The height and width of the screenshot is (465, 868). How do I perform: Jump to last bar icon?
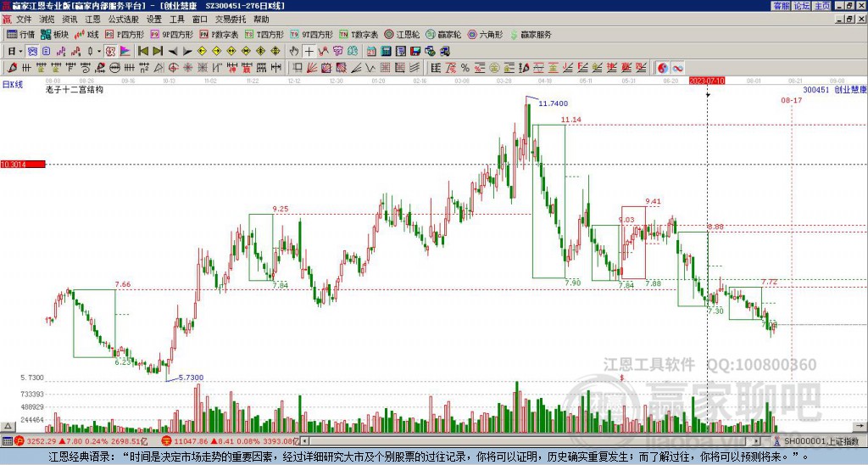pos(158,52)
